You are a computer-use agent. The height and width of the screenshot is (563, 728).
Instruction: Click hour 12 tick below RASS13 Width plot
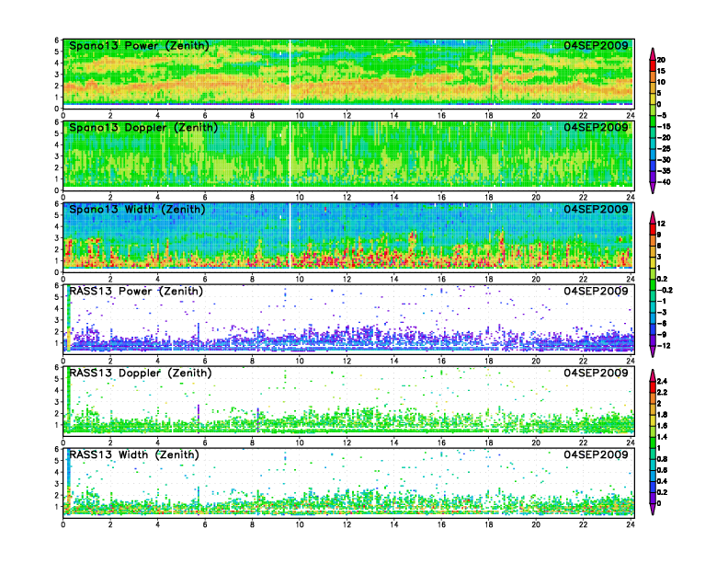coord(347,525)
